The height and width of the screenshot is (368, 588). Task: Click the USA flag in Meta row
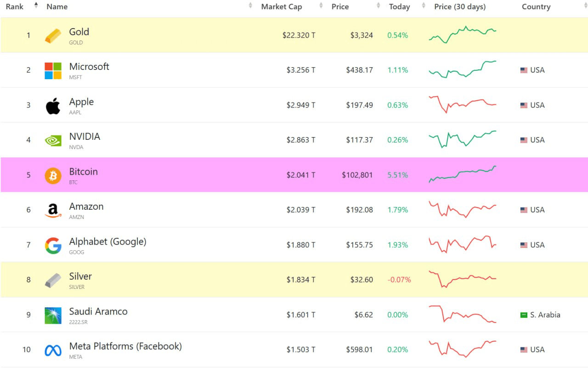(524, 350)
